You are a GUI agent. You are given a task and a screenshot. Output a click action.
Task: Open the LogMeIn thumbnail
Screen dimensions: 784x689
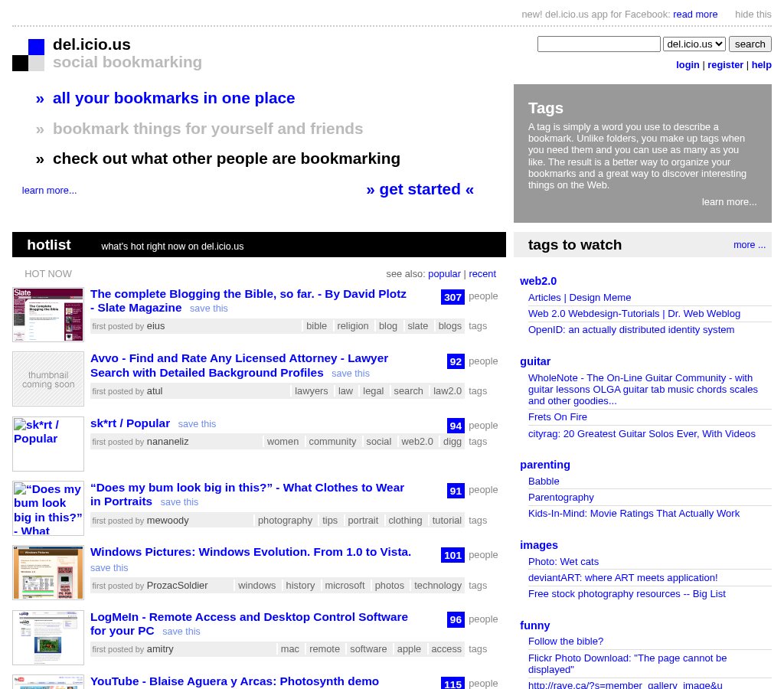pyautogui.click(x=48, y=638)
